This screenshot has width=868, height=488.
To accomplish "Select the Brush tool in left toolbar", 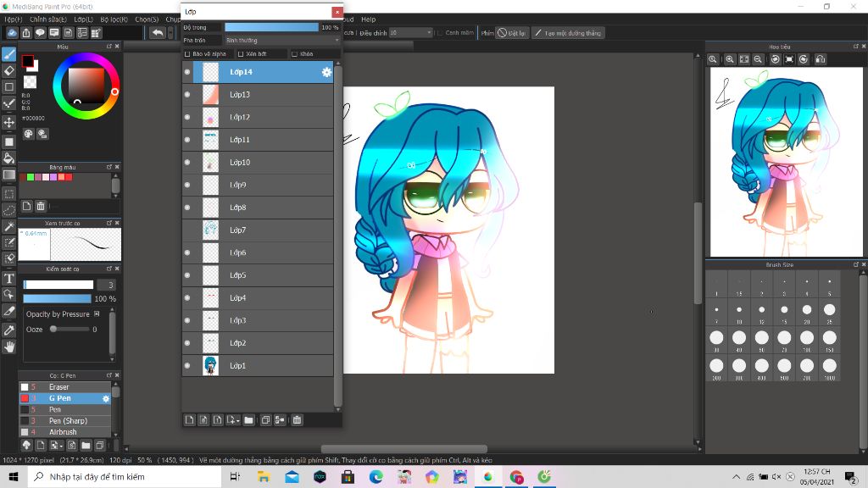I will pos(8,53).
